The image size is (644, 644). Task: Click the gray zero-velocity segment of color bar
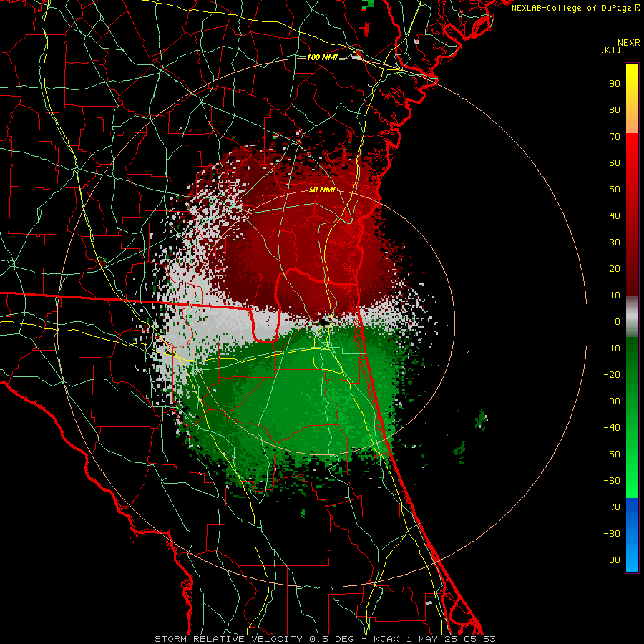(632, 317)
